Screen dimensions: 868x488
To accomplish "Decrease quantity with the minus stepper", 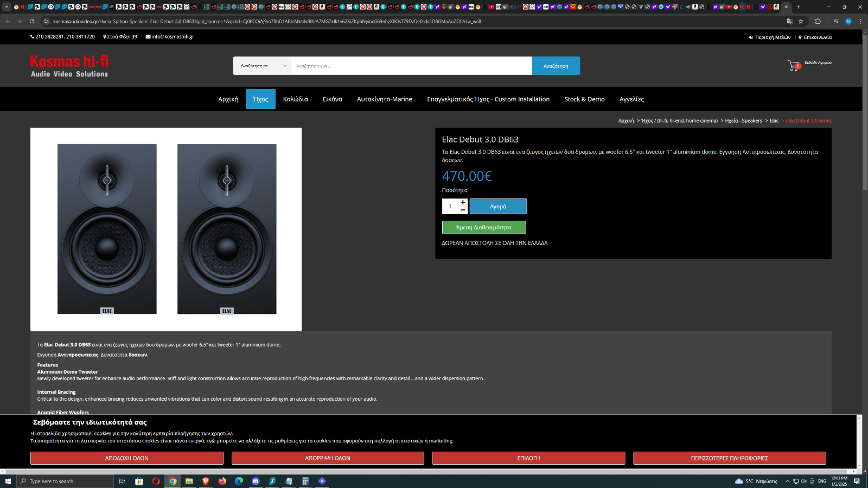I will tap(463, 210).
